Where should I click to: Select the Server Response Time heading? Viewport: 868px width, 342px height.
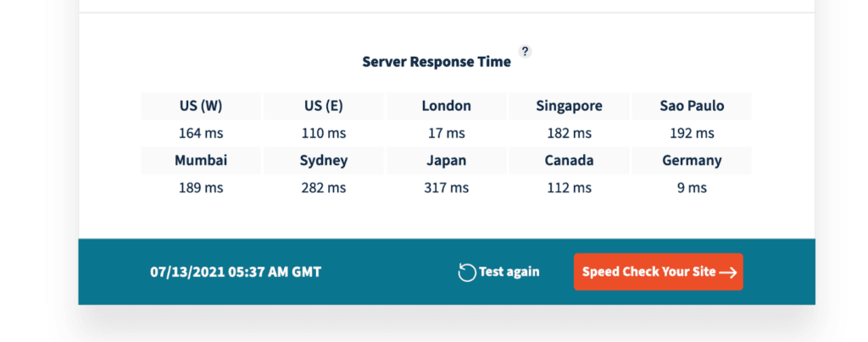[x=437, y=62]
